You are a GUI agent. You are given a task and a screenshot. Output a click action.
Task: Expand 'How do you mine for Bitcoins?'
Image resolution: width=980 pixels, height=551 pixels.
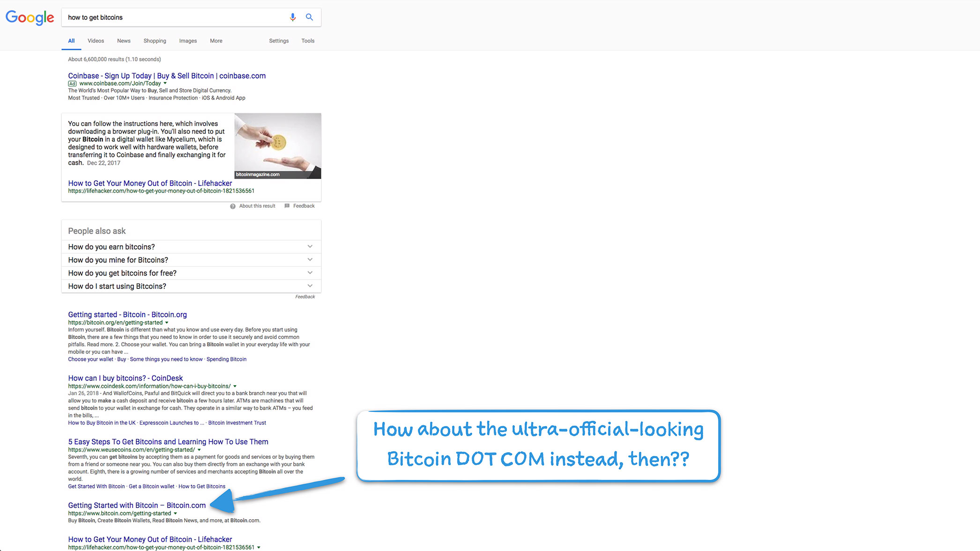click(310, 260)
